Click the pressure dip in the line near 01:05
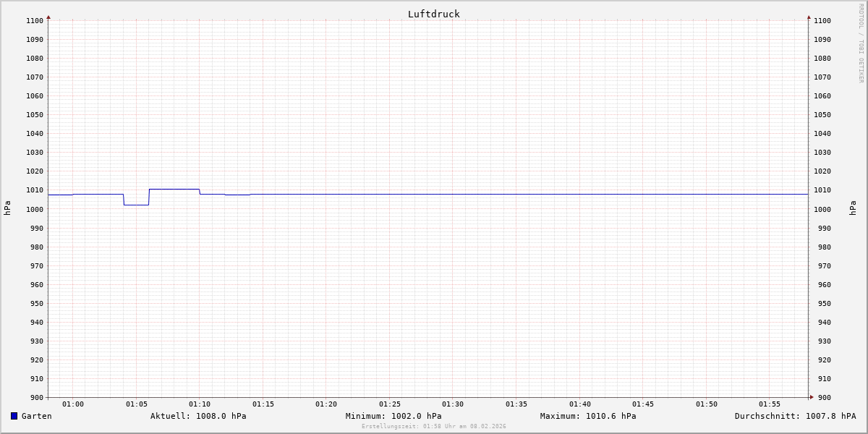Image resolution: width=868 pixels, height=434 pixels. [136, 205]
